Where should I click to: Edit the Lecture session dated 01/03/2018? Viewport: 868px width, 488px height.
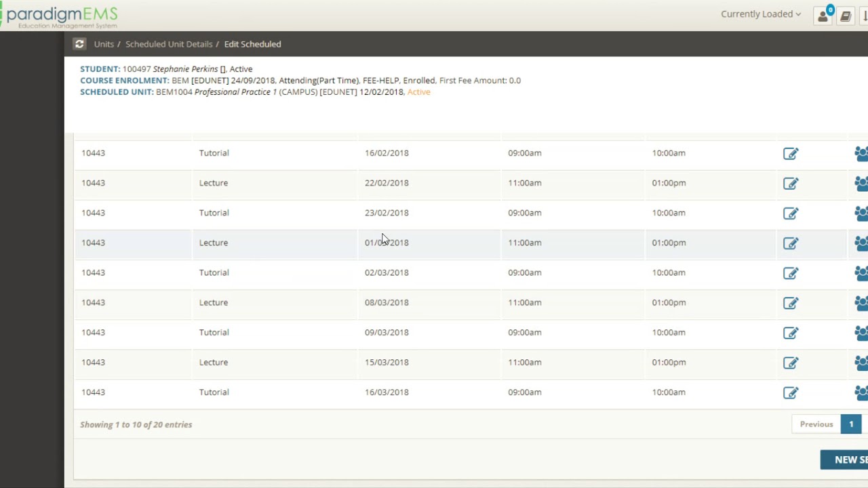click(791, 243)
